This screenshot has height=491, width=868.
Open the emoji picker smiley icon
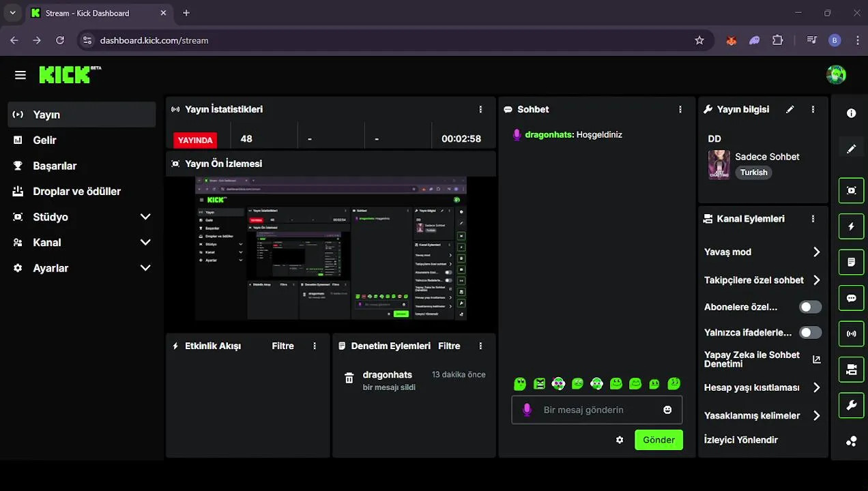coord(667,410)
